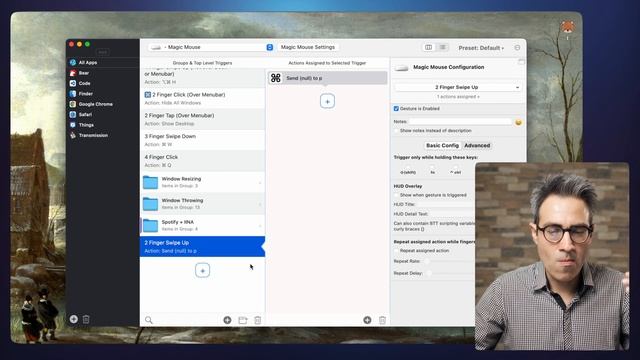This screenshot has height=360, width=640.
Task: Select the Send (null) to p action
Action: (327, 78)
